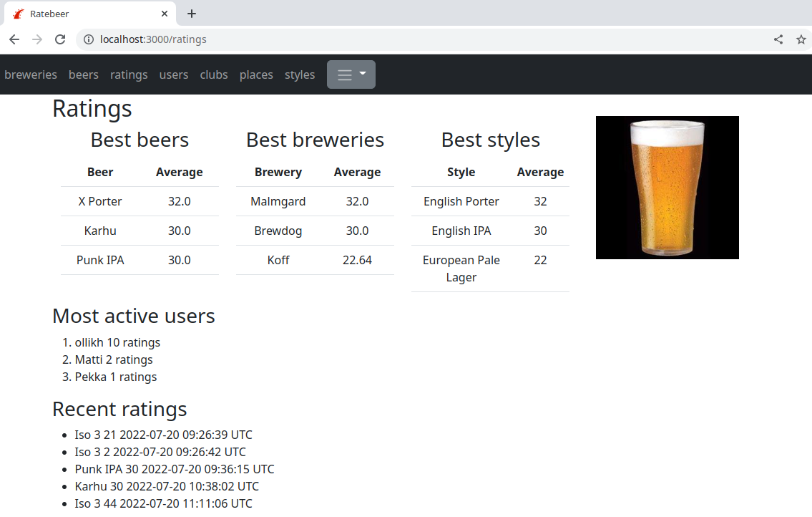This screenshot has height=517, width=812.
Task: Select European Pale Lager style
Action: pyautogui.click(x=461, y=269)
